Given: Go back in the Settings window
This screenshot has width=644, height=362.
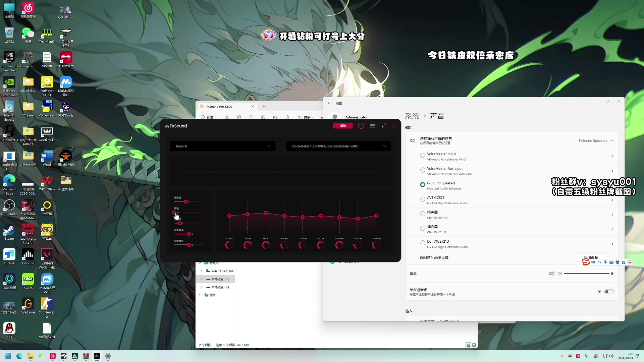Looking at the screenshot, I should click(329, 103).
